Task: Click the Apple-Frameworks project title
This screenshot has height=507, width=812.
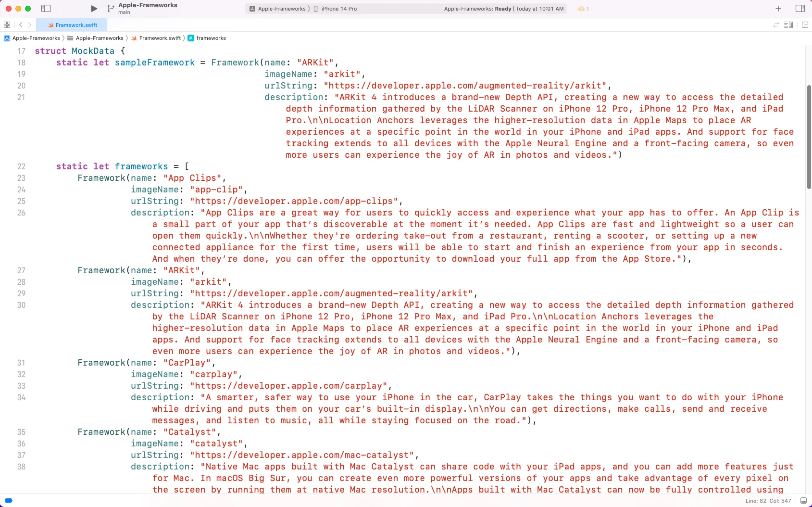Action: tap(148, 5)
